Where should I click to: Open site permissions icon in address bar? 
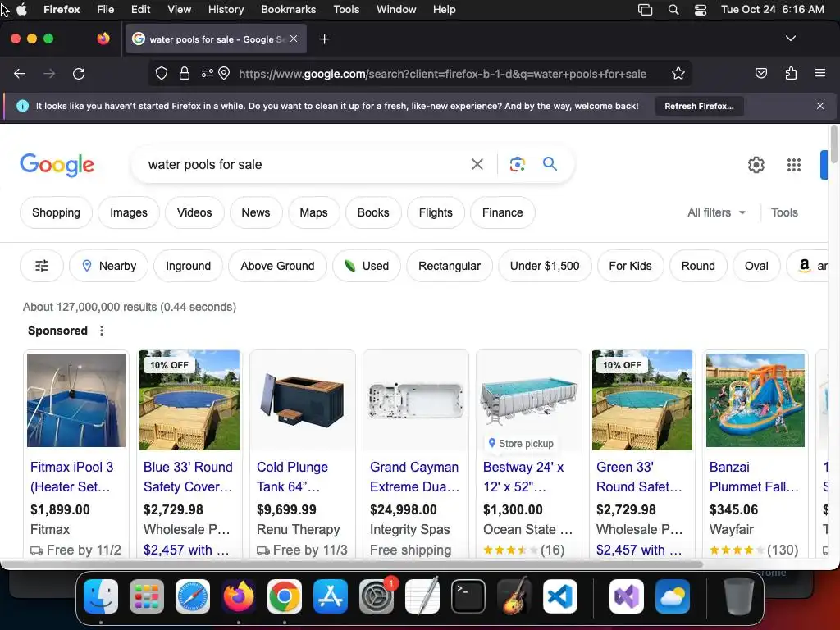207,73
